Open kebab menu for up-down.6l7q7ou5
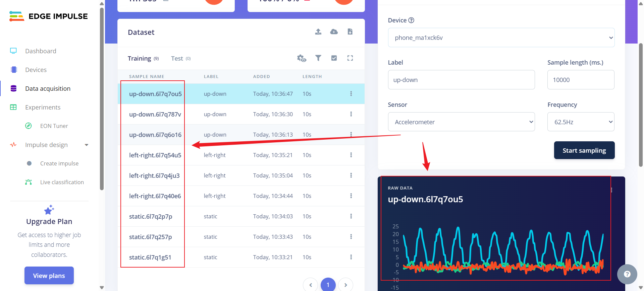Viewport: 644px width, 291px height. 351,94
